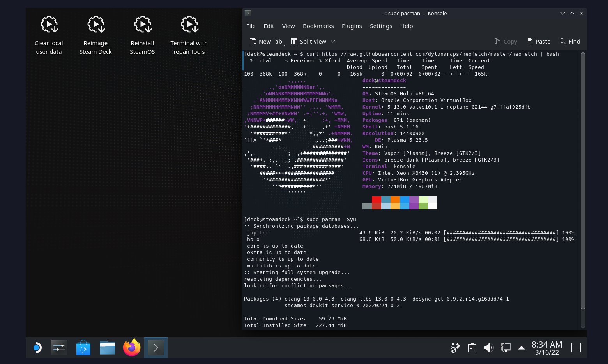The width and height of the screenshot is (608, 364).
Task: Click the 'sudo pacman -Syu' command text
Action: (331, 220)
